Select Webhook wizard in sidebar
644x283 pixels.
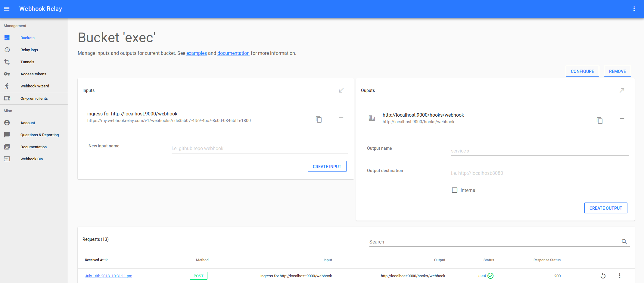coord(35,86)
